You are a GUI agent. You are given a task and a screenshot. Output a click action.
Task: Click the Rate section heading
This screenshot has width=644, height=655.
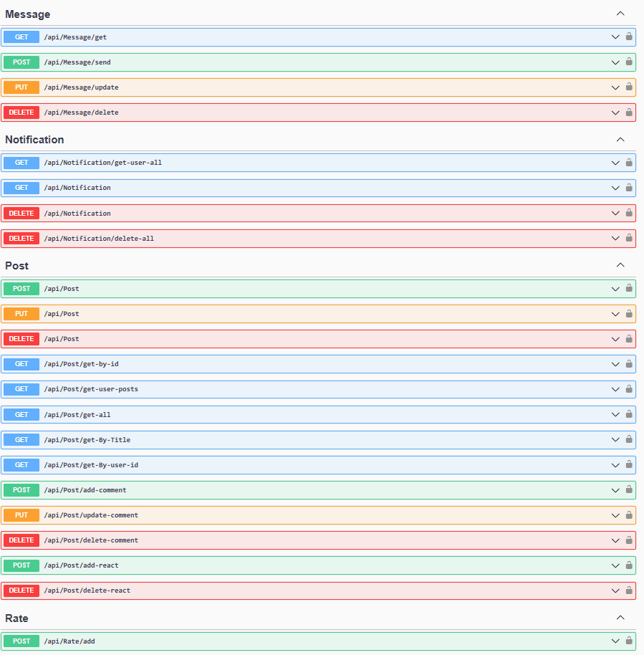click(16, 618)
